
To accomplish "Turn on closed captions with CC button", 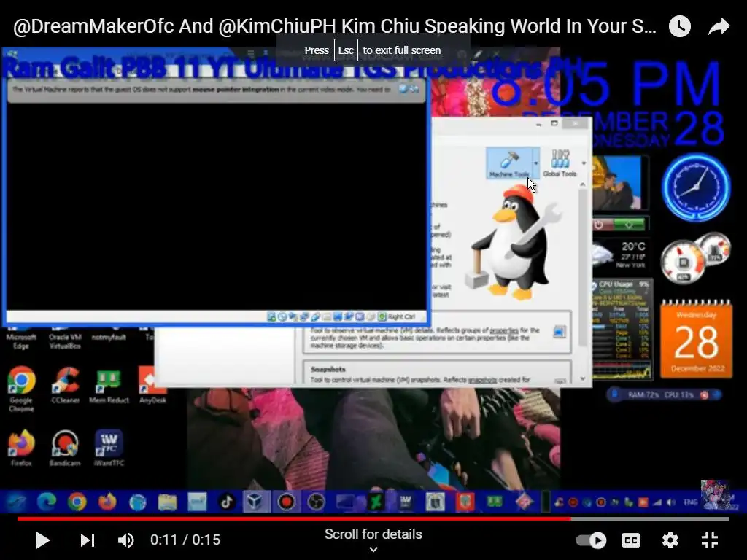I will tap(631, 540).
